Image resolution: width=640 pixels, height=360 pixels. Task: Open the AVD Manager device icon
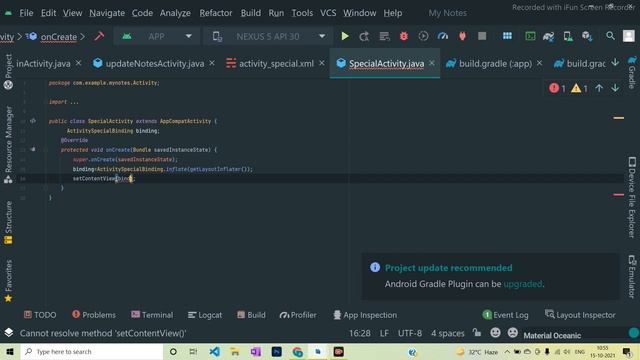[568, 36]
